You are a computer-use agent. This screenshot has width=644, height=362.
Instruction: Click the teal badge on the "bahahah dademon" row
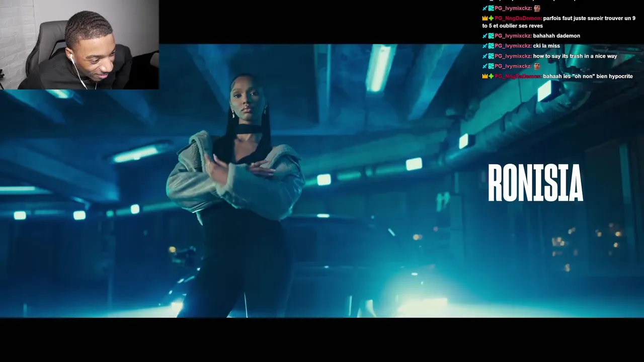point(491,36)
